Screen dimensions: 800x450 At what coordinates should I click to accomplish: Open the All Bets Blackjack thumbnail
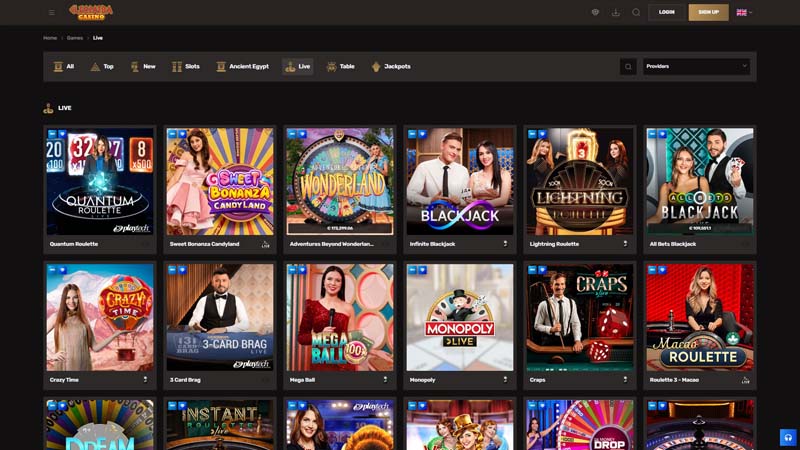click(x=700, y=182)
